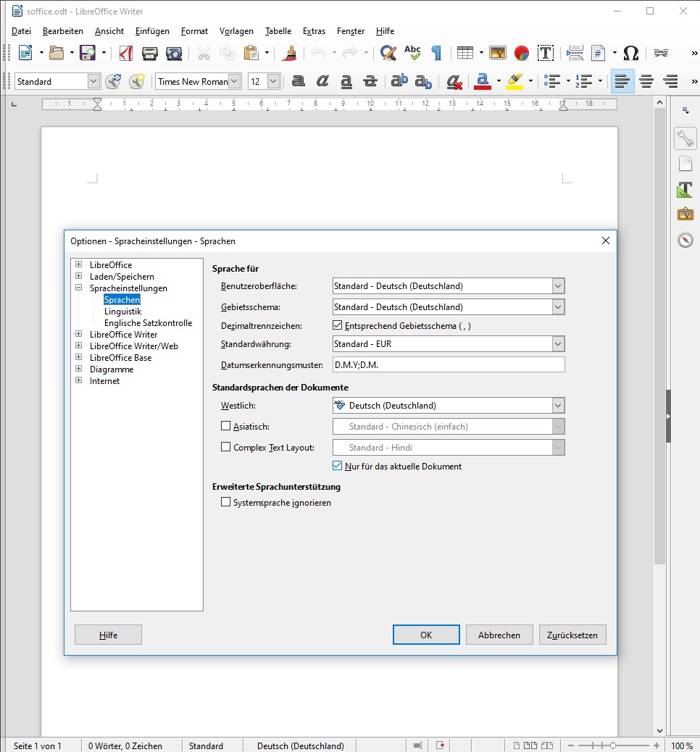The image size is (700, 752).
Task: Click the document's vertical scrollbar
Action: click(659, 335)
